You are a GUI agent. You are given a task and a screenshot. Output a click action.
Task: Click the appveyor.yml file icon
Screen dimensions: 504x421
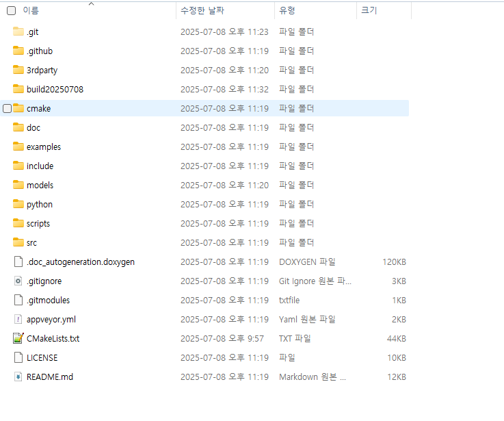click(18, 319)
